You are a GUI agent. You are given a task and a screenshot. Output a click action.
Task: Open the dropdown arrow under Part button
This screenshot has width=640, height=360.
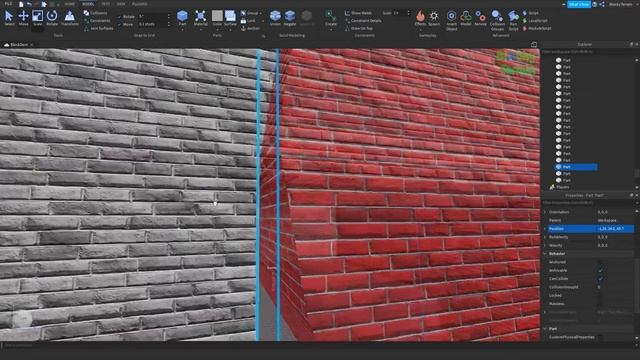(x=182, y=29)
